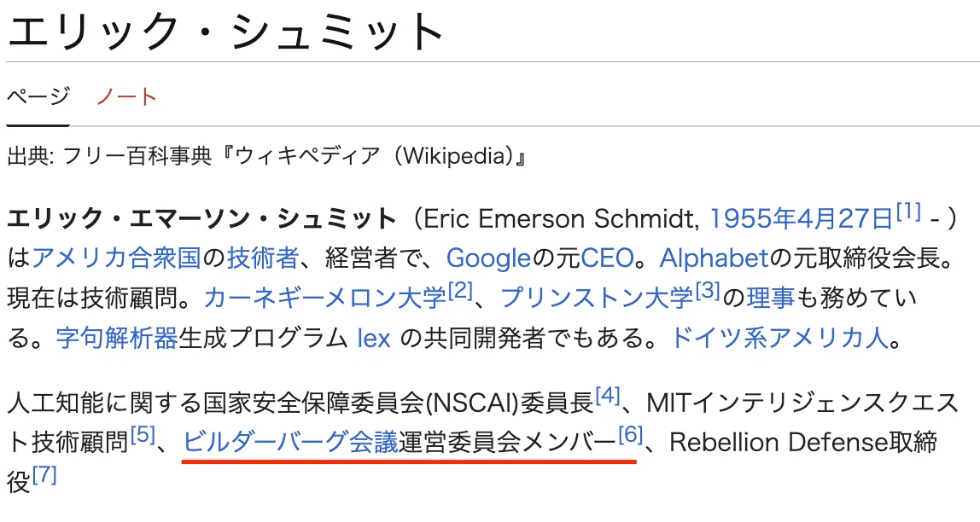Follow footnote reference [3]
Screen dimensions: 980x522
[x=709, y=291]
